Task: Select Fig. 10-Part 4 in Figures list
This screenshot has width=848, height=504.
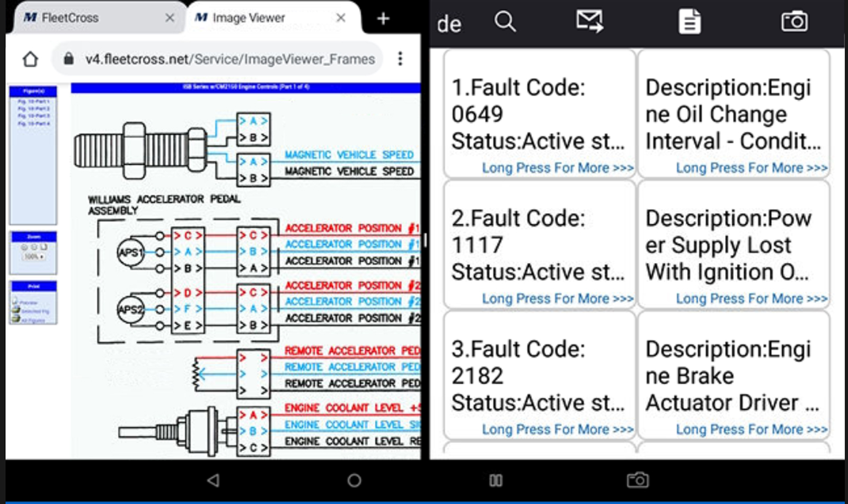Action: click(33, 123)
